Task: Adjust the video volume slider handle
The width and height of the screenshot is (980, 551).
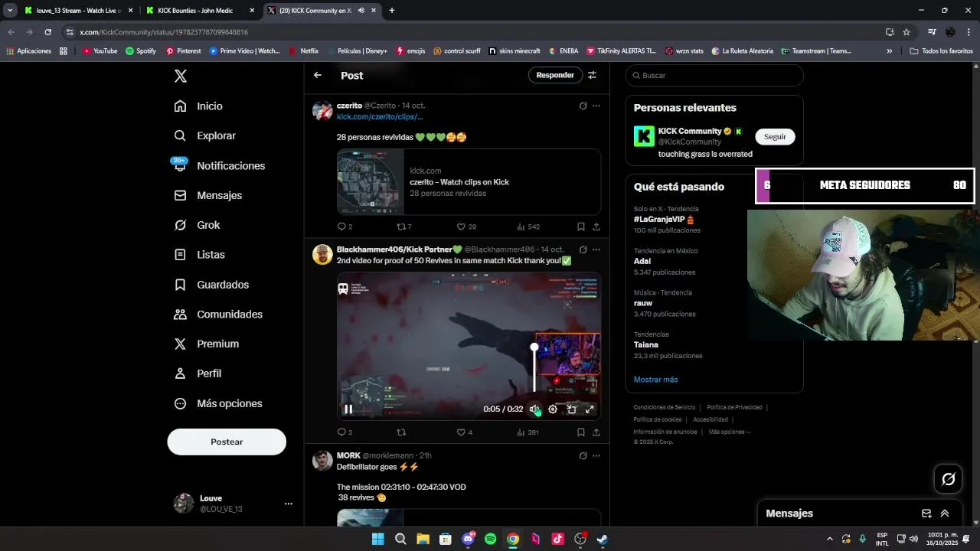Action: (534, 347)
